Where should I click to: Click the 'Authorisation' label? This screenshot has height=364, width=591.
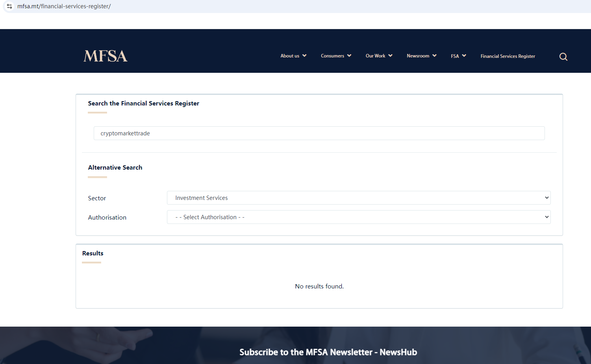point(107,218)
